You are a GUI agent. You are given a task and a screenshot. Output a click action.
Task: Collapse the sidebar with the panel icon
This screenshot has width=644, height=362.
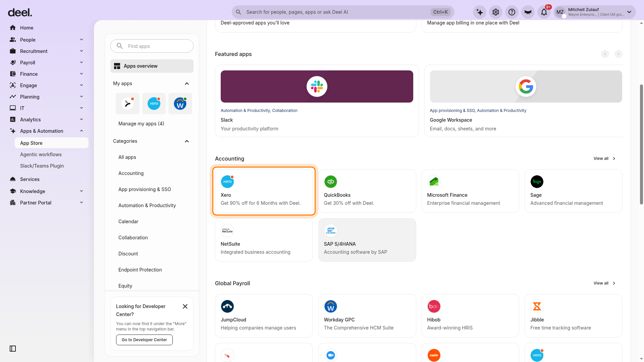pyautogui.click(x=13, y=349)
